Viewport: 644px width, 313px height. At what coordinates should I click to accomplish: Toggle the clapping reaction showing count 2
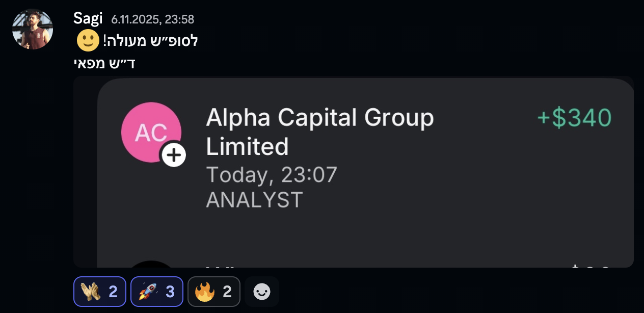pyautogui.click(x=99, y=291)
